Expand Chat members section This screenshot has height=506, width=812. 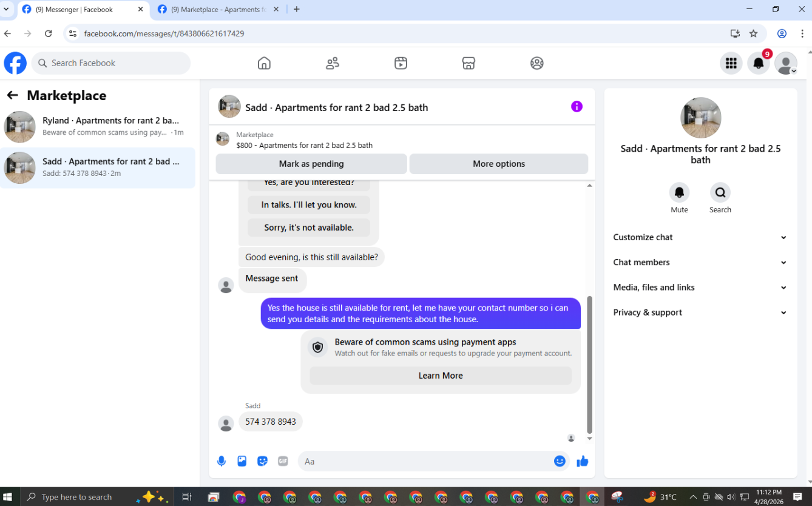(700, 262)
